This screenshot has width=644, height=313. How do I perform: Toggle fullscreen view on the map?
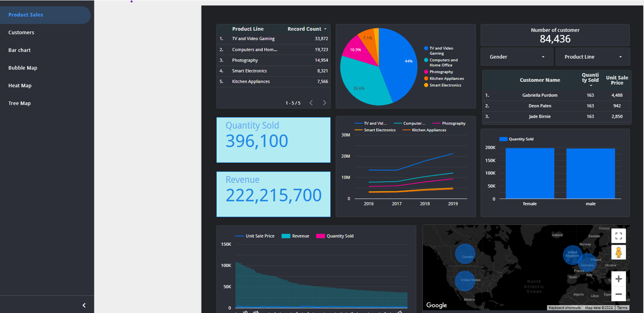[x=618, y=236]
